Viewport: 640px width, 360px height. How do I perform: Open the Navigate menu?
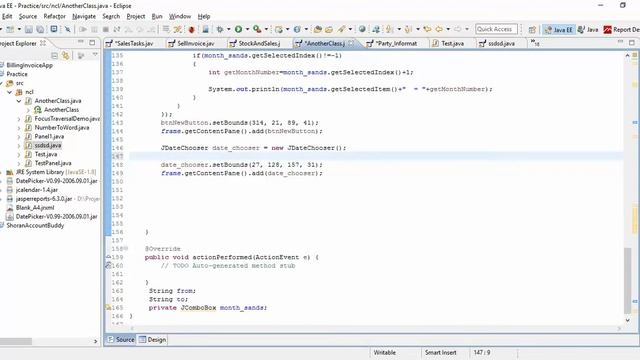[x=84, y=16]
